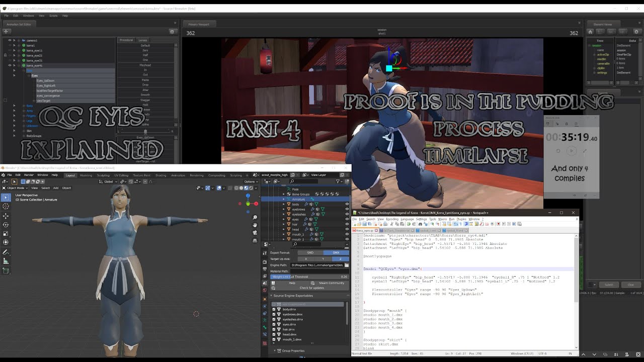Collapse the Source Engine Exportables panel
Viewport: 644px width, 362px height.
[x=271, y=296]
